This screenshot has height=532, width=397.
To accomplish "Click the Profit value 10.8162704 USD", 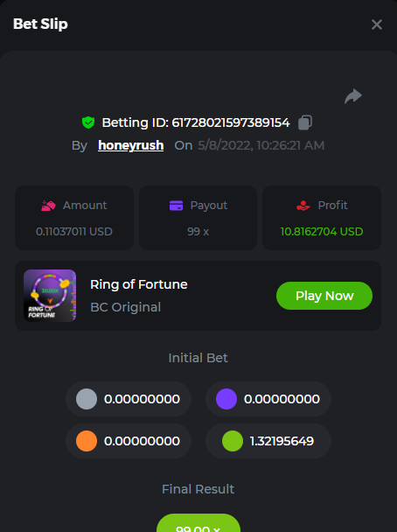I will (x=322, y=231).
